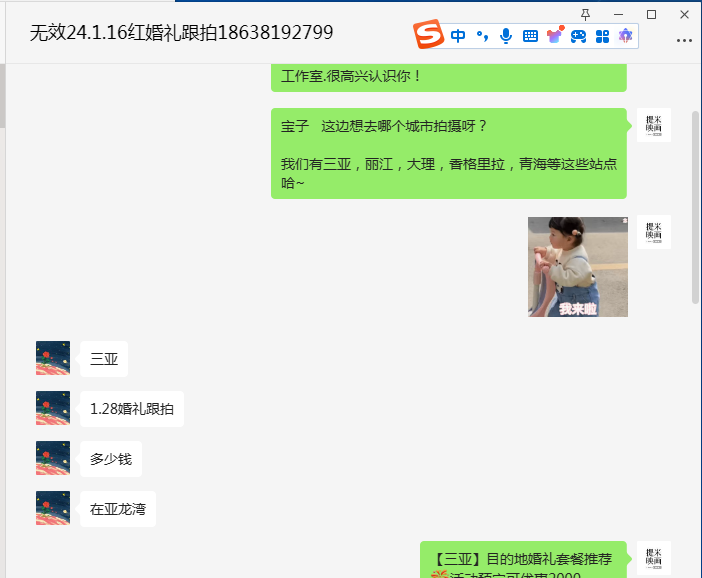This screenshot has width=702, height=578.
Task: Open the child 我来啦 sticker image
Action: tap(578, 267)
